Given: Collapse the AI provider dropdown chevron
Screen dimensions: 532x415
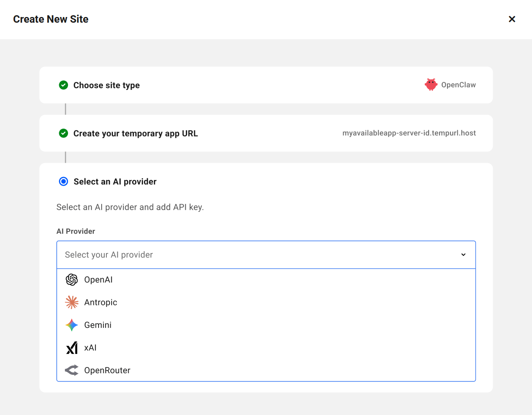Looking at the screenshot, I should click(x=464, y=255).
